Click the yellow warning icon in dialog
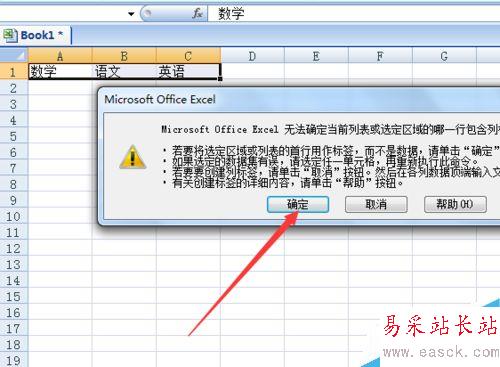 pos(133,157)
